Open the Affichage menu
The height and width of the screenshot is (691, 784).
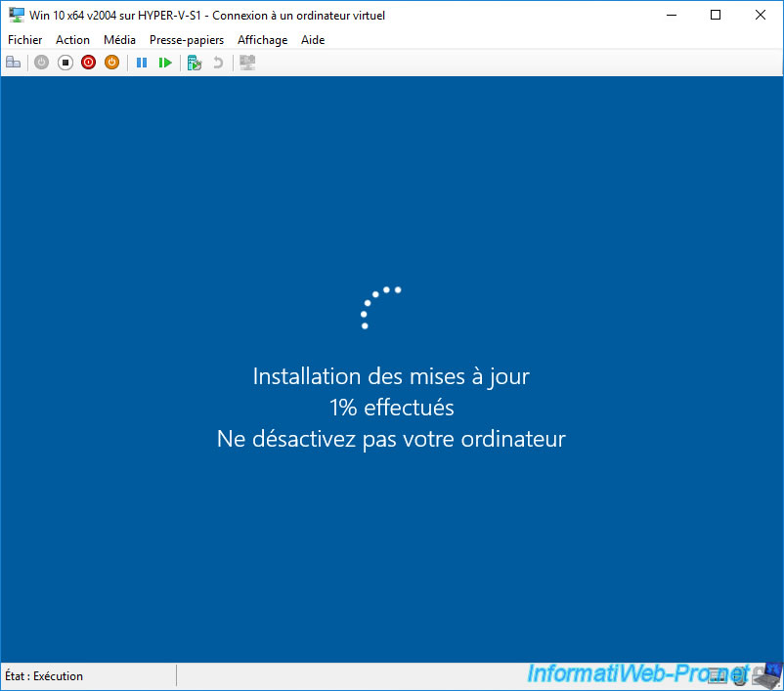click(263, 40)
